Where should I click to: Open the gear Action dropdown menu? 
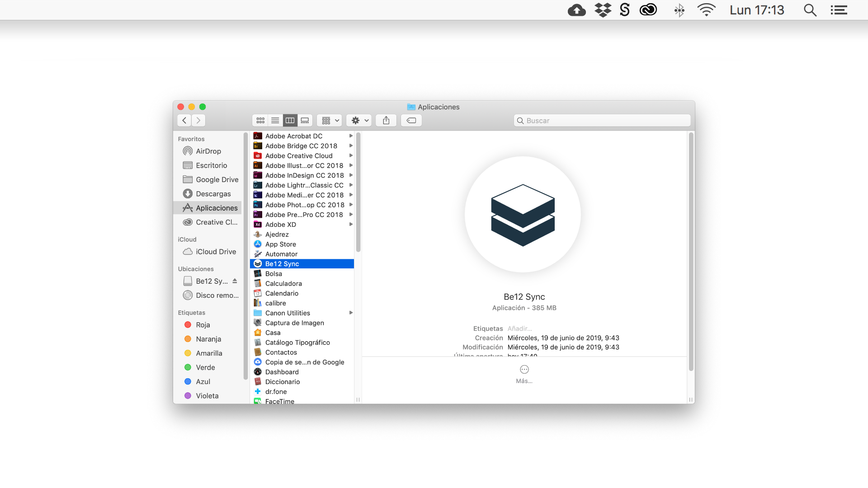(x=359, y=121)
